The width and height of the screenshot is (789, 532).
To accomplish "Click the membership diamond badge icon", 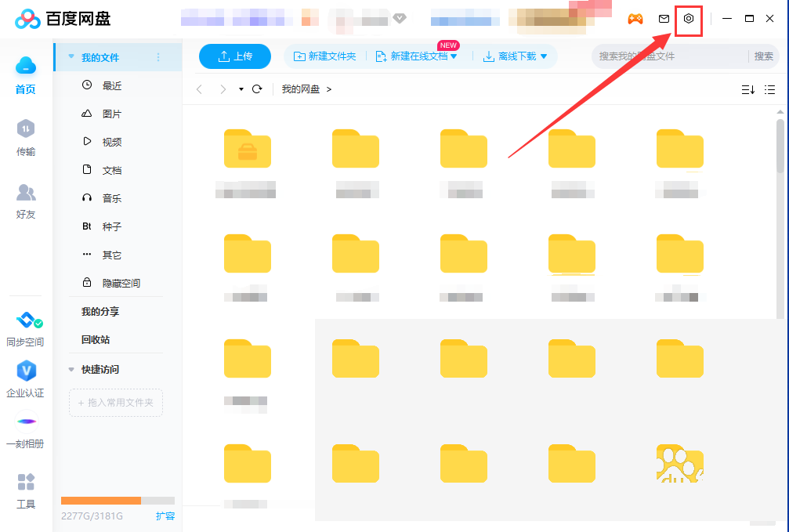I will point(400,19).
